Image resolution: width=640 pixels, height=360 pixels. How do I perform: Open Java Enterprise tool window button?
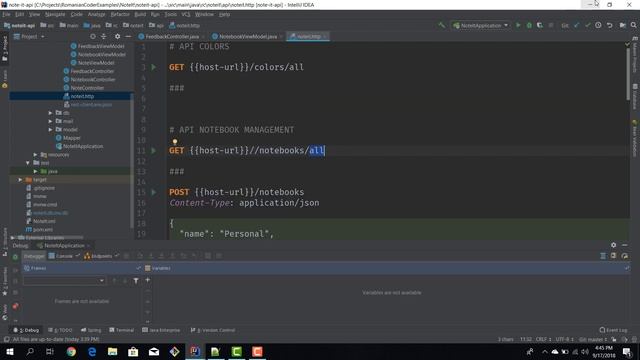[x=161, y=330]
